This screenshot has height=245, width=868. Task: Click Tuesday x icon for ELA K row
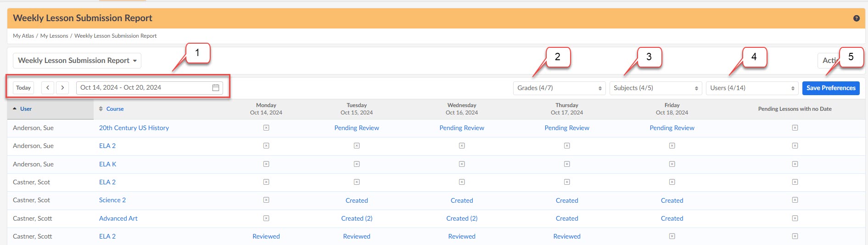tap(357, 164)
